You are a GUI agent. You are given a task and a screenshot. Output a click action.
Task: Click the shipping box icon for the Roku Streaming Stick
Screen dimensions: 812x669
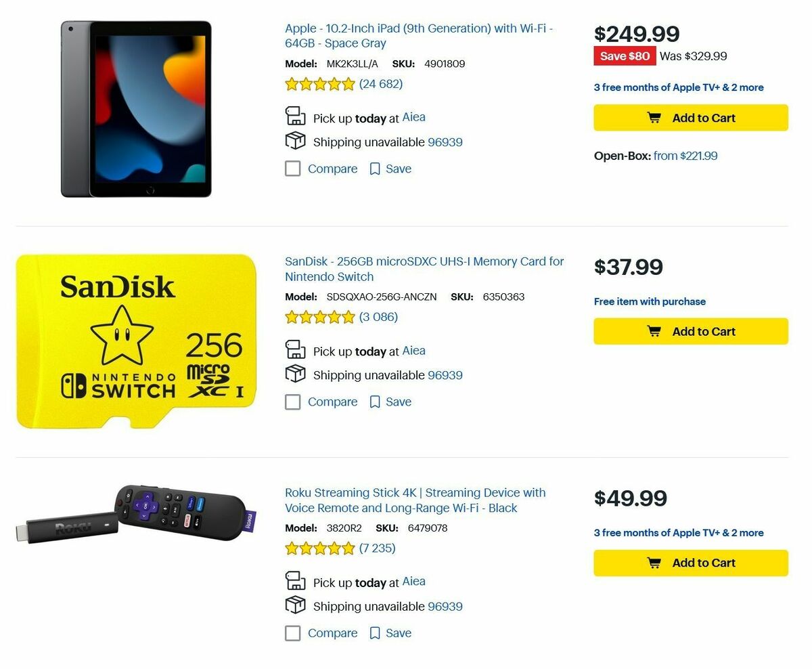[295, 605]
